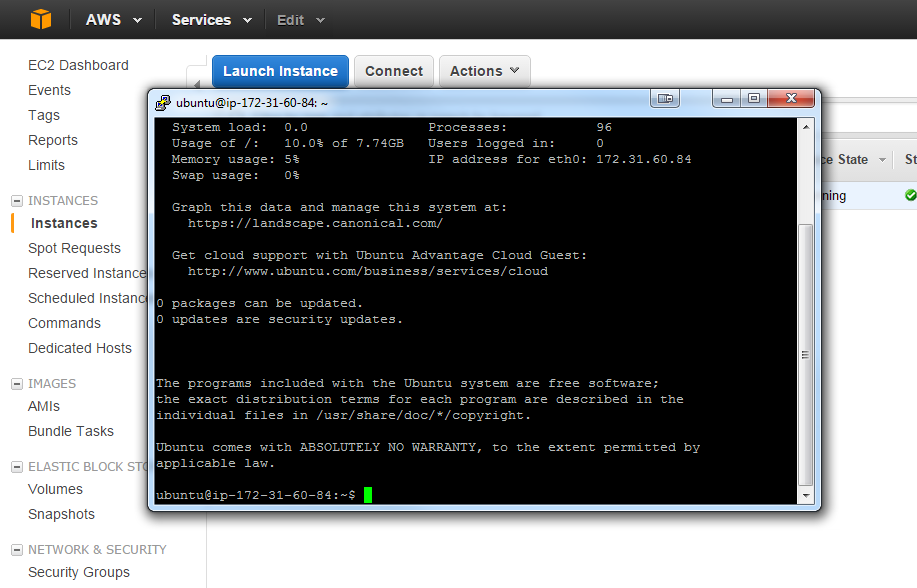Image resolution: width=917 pixels, height=588 pixels.
Task: Maximize the PuTTY terminal window
Action: (x=754, y=98)
